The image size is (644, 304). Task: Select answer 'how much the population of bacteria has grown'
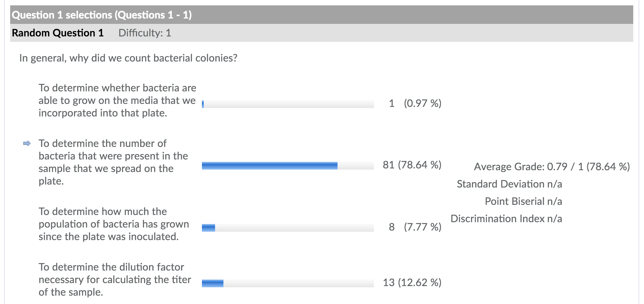[114, 224]
